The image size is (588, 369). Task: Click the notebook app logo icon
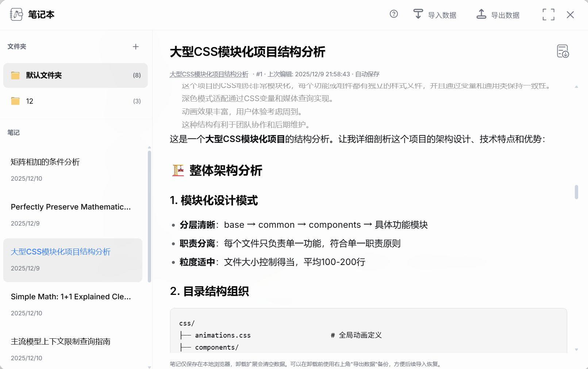(x=16, y=14)
